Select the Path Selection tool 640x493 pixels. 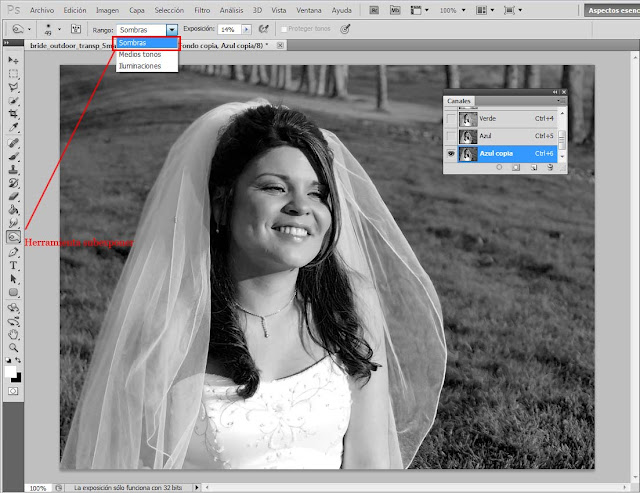coord(13,279)
